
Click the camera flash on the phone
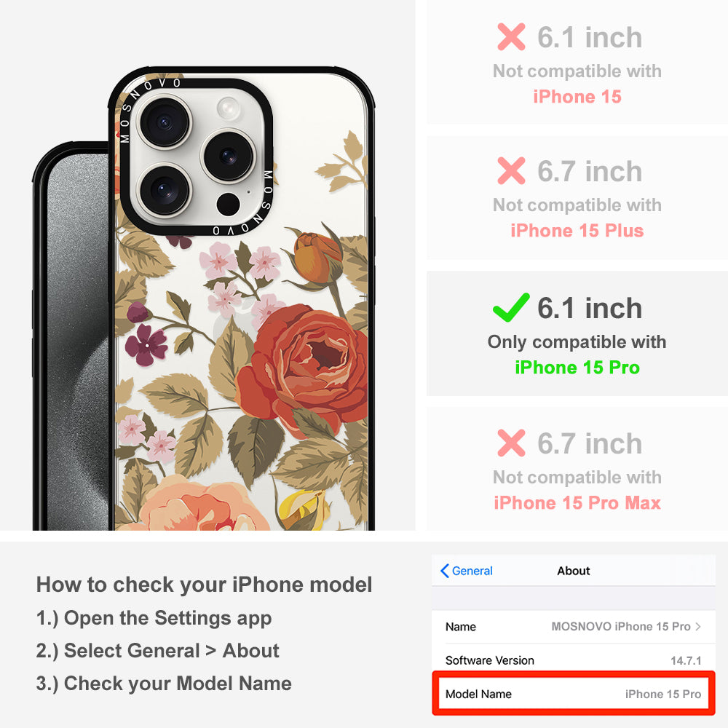coord(229,108)
